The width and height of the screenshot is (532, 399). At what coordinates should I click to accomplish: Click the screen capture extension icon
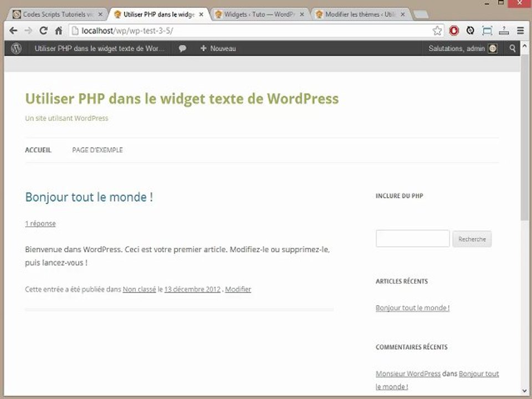(x=487, y=31)
